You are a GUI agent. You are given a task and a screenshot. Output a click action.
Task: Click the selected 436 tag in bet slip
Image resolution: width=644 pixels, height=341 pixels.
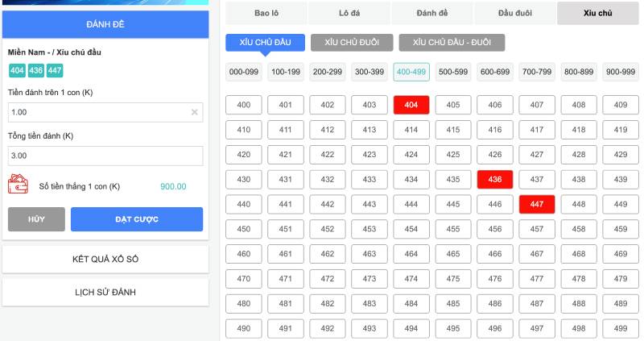35,71
